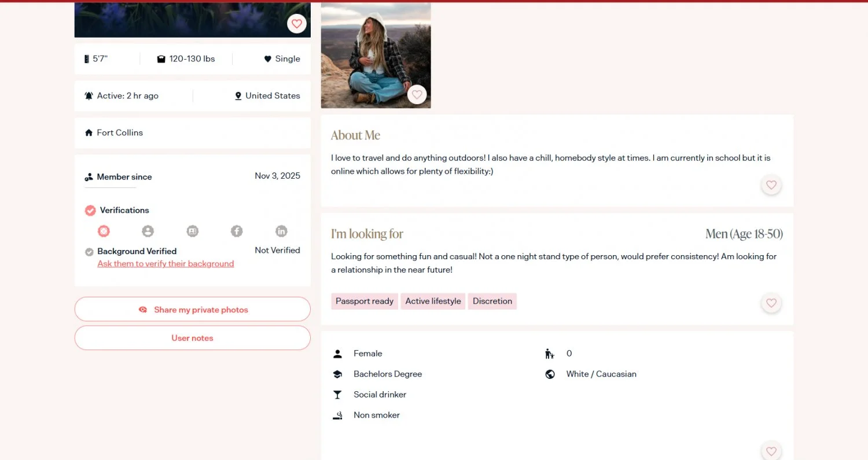Click the graduation cap icon beside Bachelors Degree

(x=337, y=374)
